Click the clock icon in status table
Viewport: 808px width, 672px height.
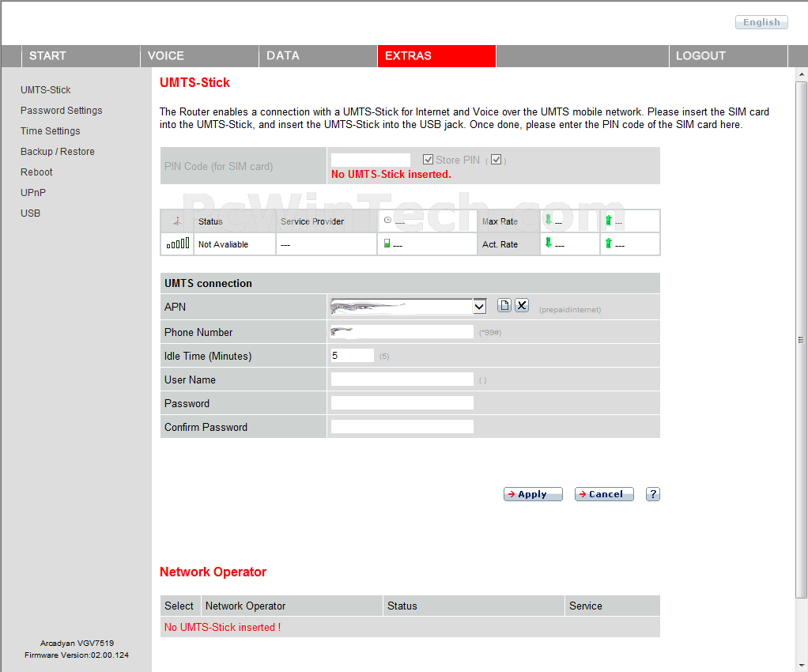point(387,220)
